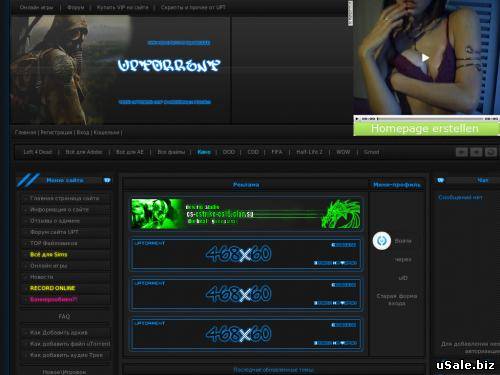Open the 'Кошелёк' link
This screenshot has width=500, height=375.
pyautogui.click(x=106, y=133)
